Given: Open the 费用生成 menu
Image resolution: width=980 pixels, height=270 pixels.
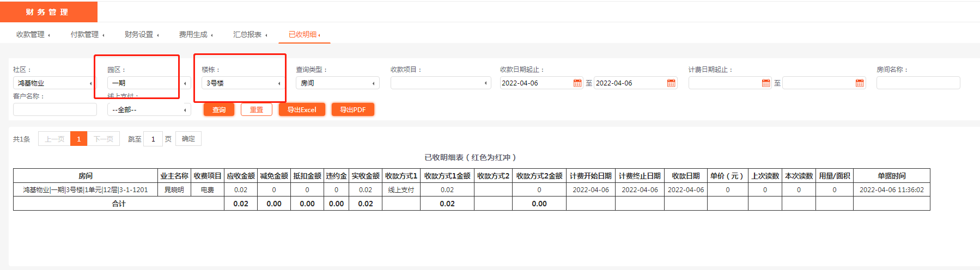Looking at the screenshot, I should [x=196, y=34].
